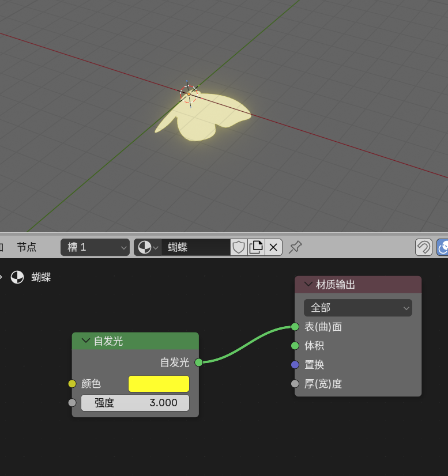Collapse the 材质输出 node
The width and height of the screenshot is (448, 476).
pos(308,284)
